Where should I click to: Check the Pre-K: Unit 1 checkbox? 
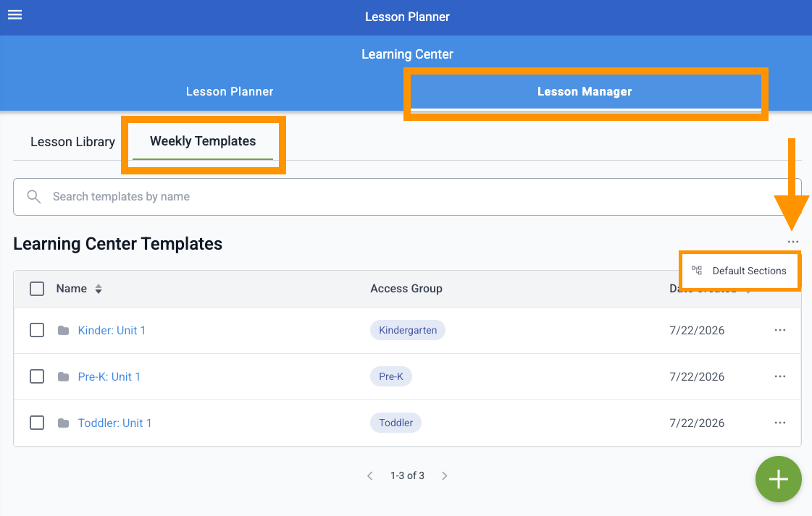coord(37,376)
